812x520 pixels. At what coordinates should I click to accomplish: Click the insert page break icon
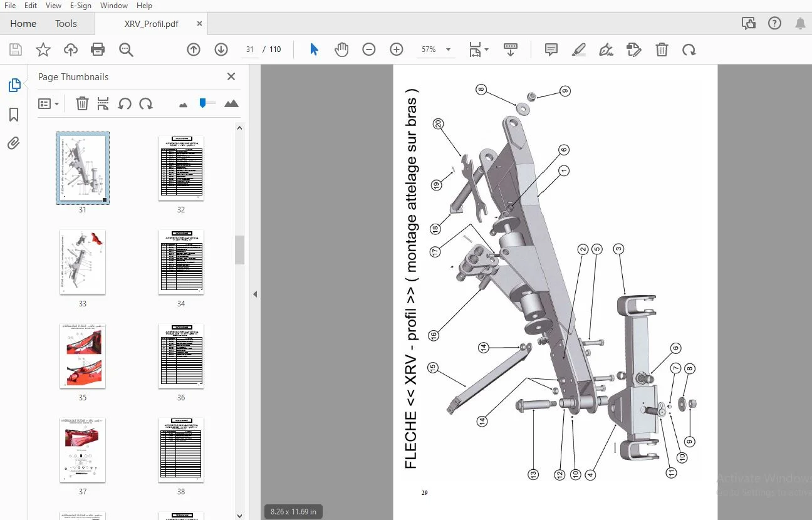[103, 104]
